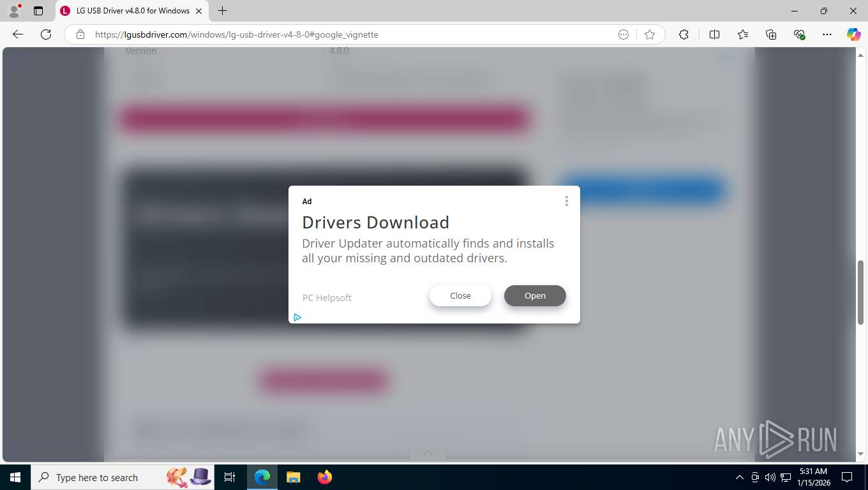
Task: Click the Ad label in the dialog
Action: tap(307, 202)
